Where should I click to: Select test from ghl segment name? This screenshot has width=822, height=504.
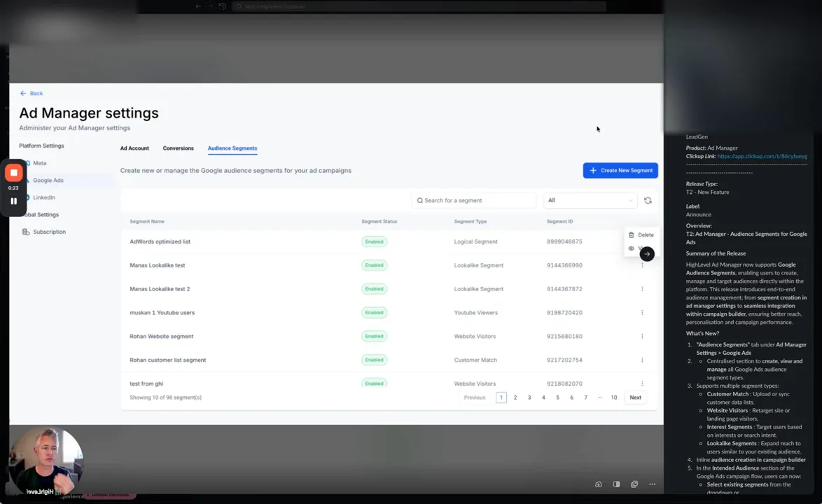pyautogui.click(x=146, y=384)
